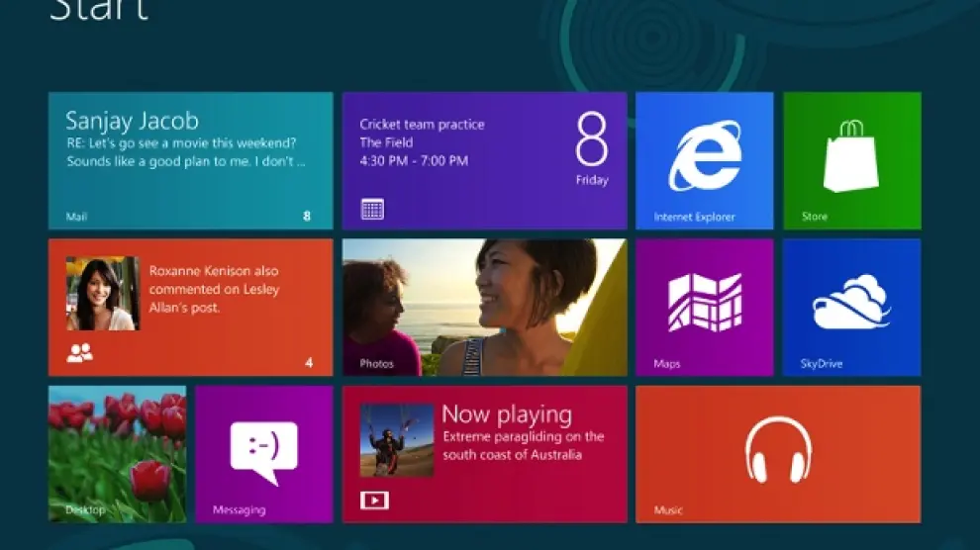Click the Now playing heading
The width and height of the screenshot is (980, 550).
[x=507, y=413]
